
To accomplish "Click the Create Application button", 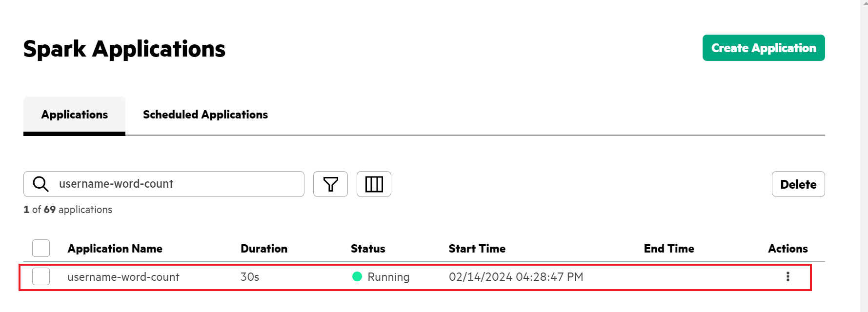I will (x=764, y=48).
